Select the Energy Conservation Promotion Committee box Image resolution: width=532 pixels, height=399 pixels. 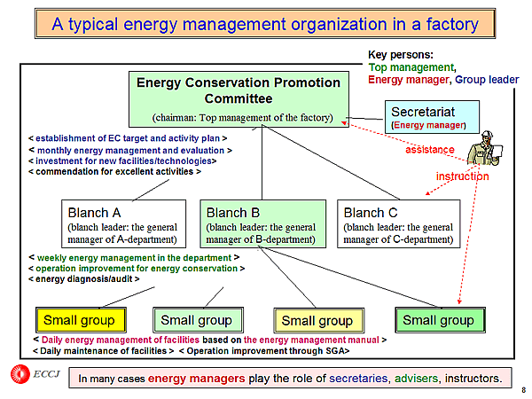(x=239, y=98)
